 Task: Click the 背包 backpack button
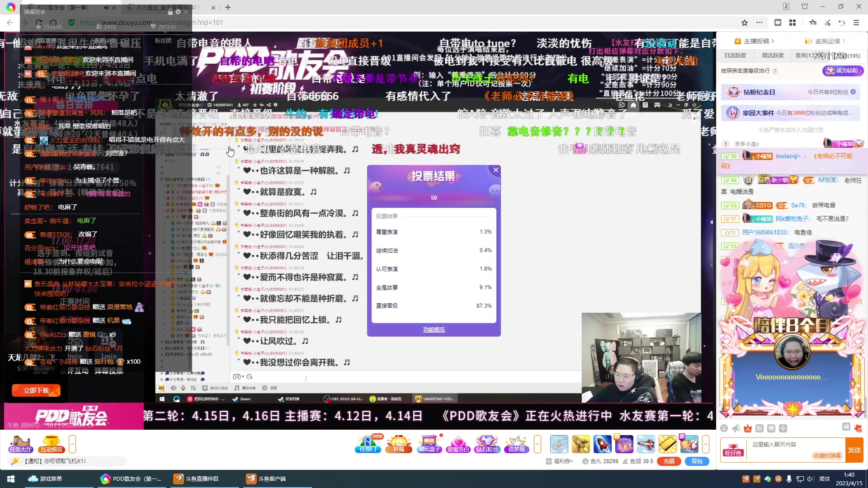pyautogui.click(x=697, y=461)
